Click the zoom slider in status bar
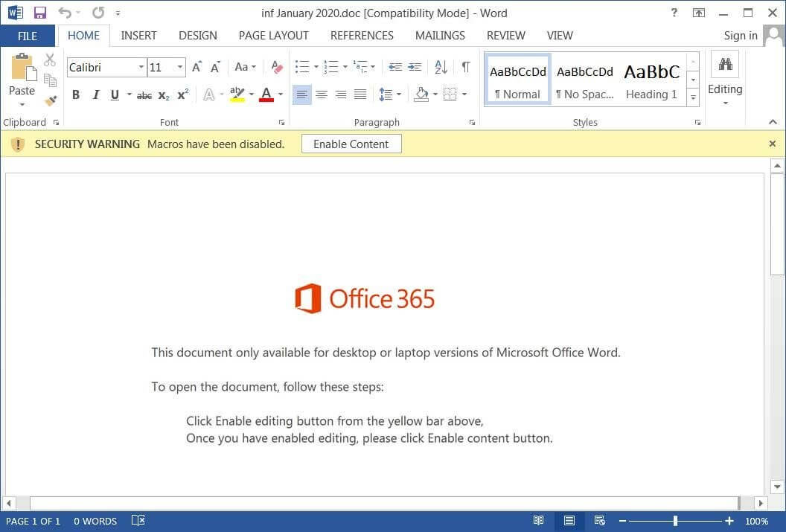Screen dimensions: 786x532 coord(675,521)
